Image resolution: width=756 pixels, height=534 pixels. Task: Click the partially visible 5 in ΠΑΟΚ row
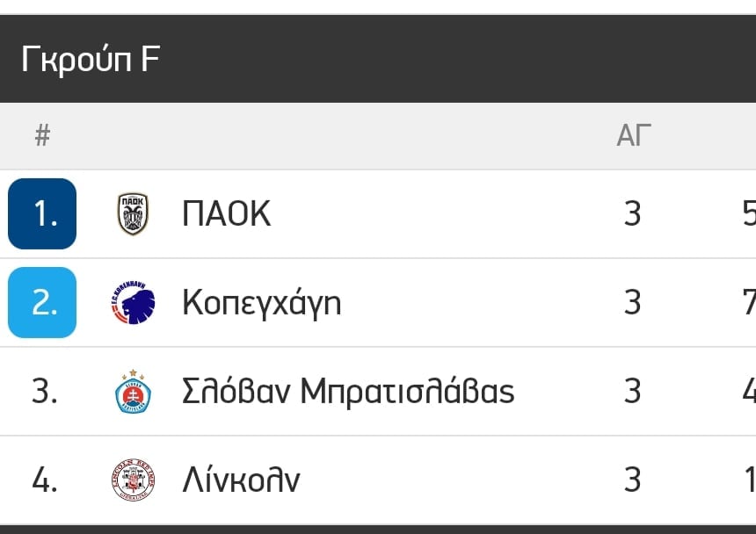pos(749,213)
